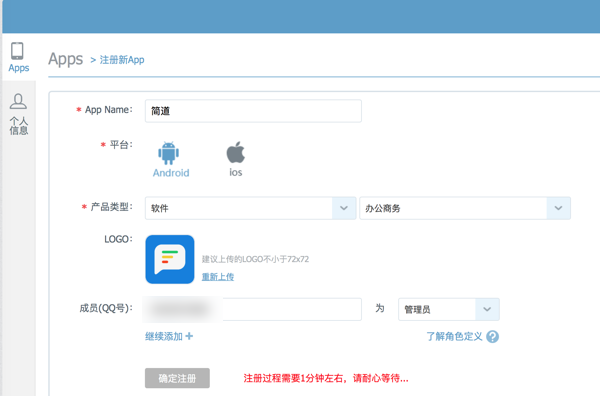Click the 确定注册 button
Screen dimensions: 600x396
(x=177, y=378)
